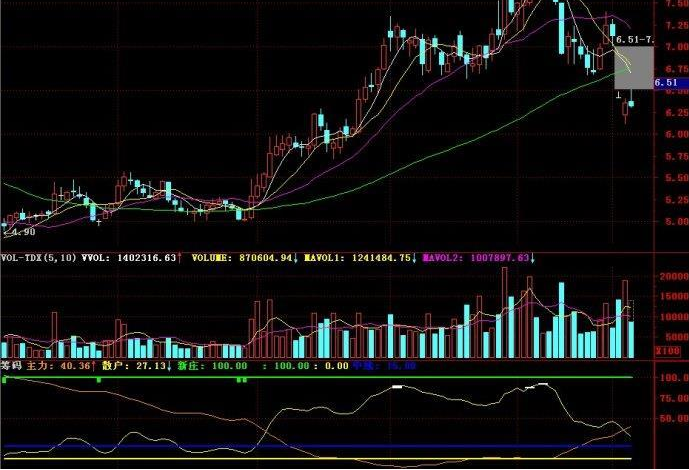689x470 pixels.
Task: Click the 20000 volume axis label
Action: [674, 276]
